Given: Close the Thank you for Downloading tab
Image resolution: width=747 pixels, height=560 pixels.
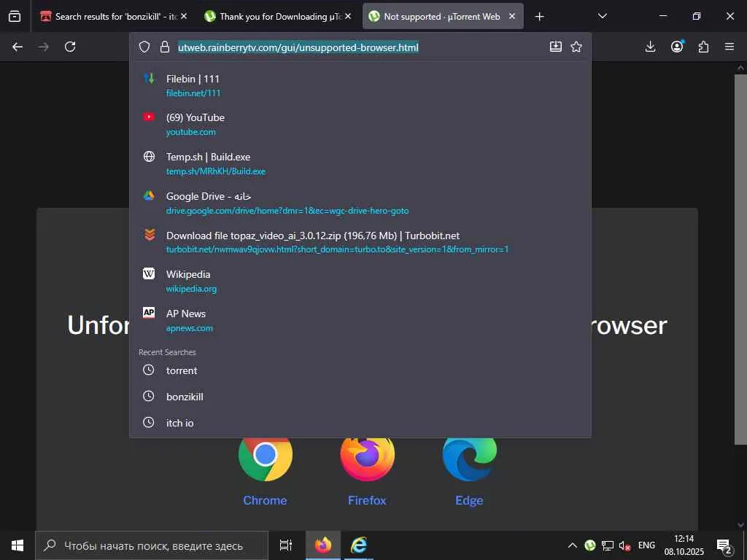Looking at the screenshot, I should [348, 16].
